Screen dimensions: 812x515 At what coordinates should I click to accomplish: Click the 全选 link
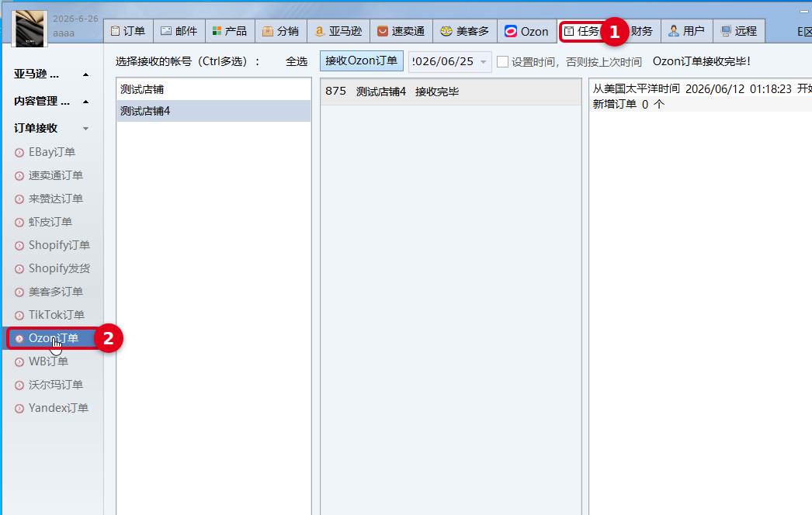[x=297, y=61]
